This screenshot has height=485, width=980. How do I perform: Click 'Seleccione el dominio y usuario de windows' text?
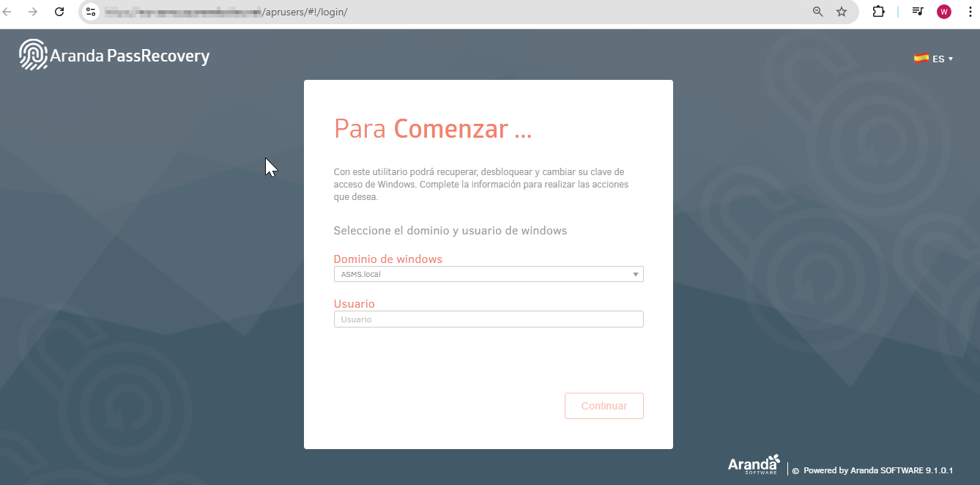(450, 231)
